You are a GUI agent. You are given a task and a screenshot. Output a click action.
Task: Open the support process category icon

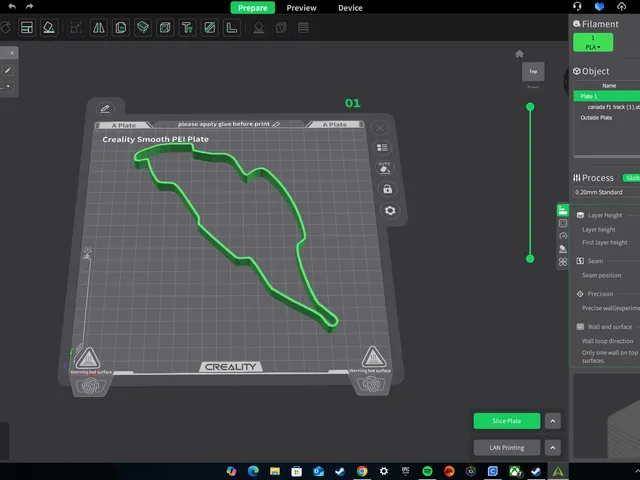click(x=563, y=249)
